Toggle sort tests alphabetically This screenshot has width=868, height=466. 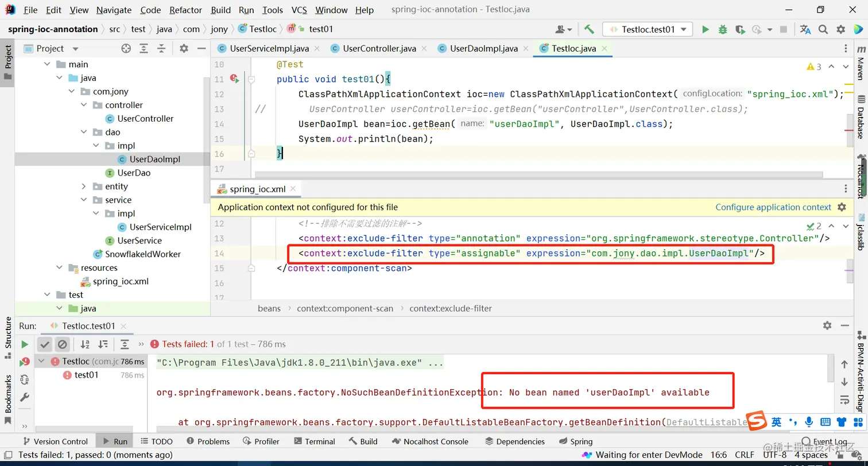click(x=85, y=344)
